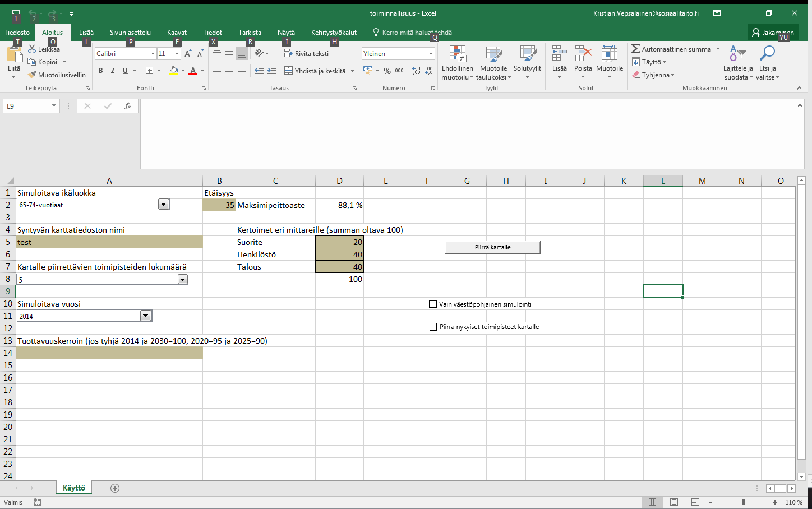Screen dimensions: 812x509
Task: Click the Jakaminen share button
Action: tap(773, 33)
